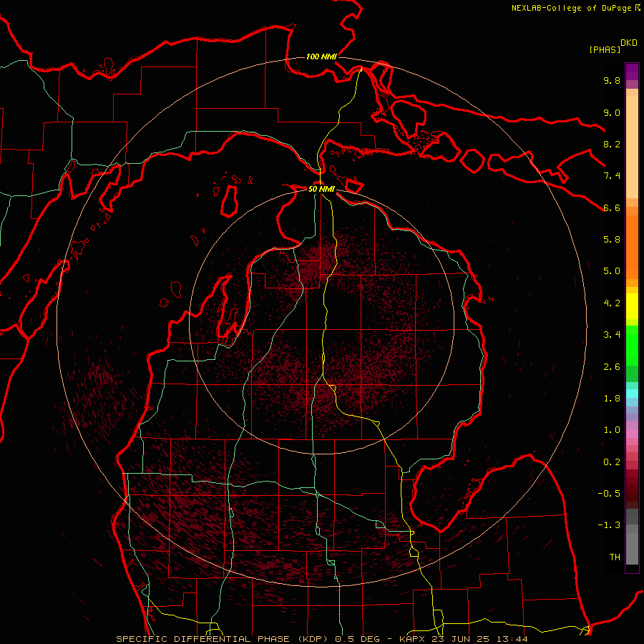The width and height of the screenshot is (644, 644).
Task: Pick the bright green segment of the color bar
Action: 632,347
